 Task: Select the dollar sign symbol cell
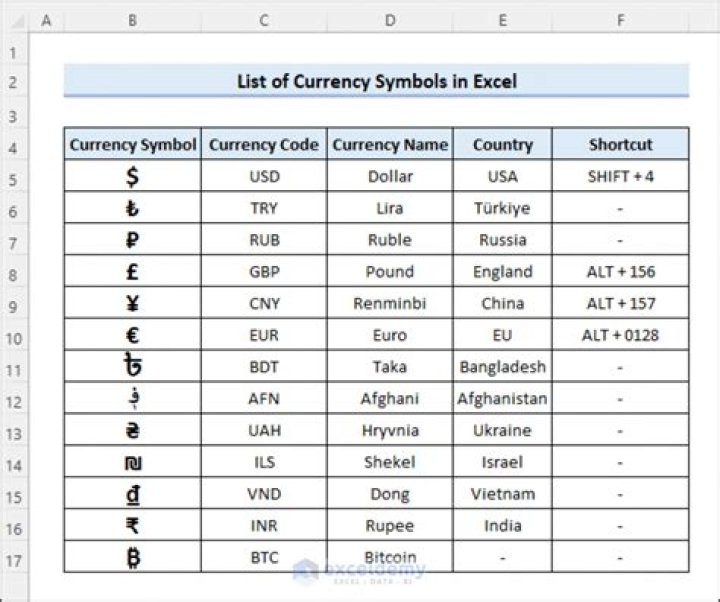pos(132,177)
